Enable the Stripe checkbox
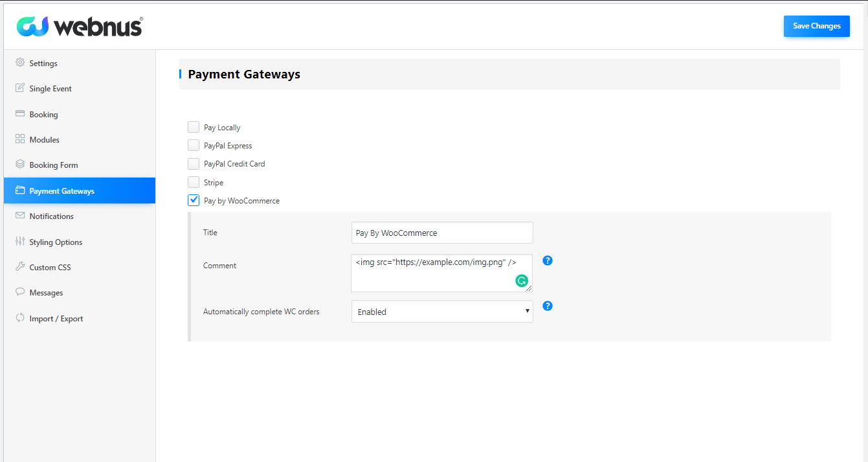 [x=194, y=182]
